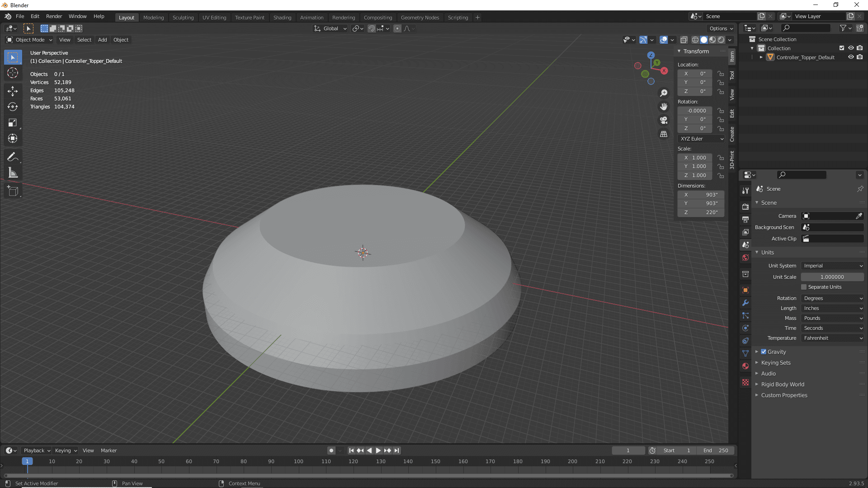The width and height of the screenshot is (868, 488).
Task: Click the Scene Properties icon
Action: (x=745, y=245)
